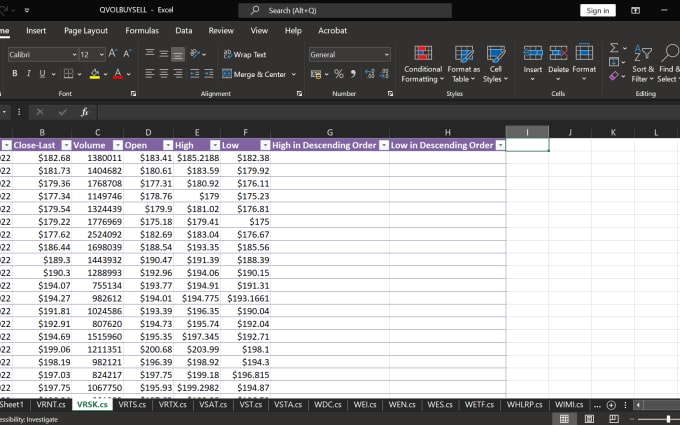
Task: Switch to Page Layout view icon
Action: (x=589, y=419)
